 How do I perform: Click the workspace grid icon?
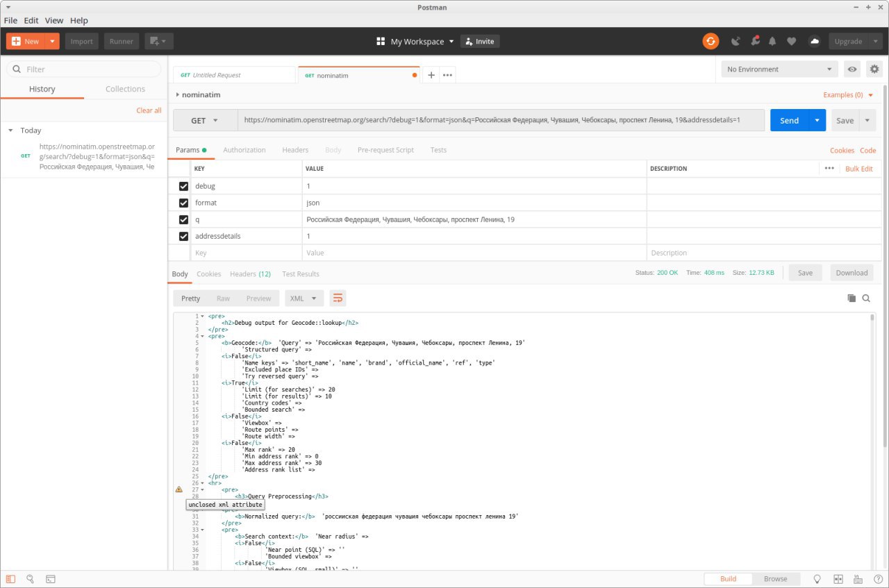tap(381, 42)
